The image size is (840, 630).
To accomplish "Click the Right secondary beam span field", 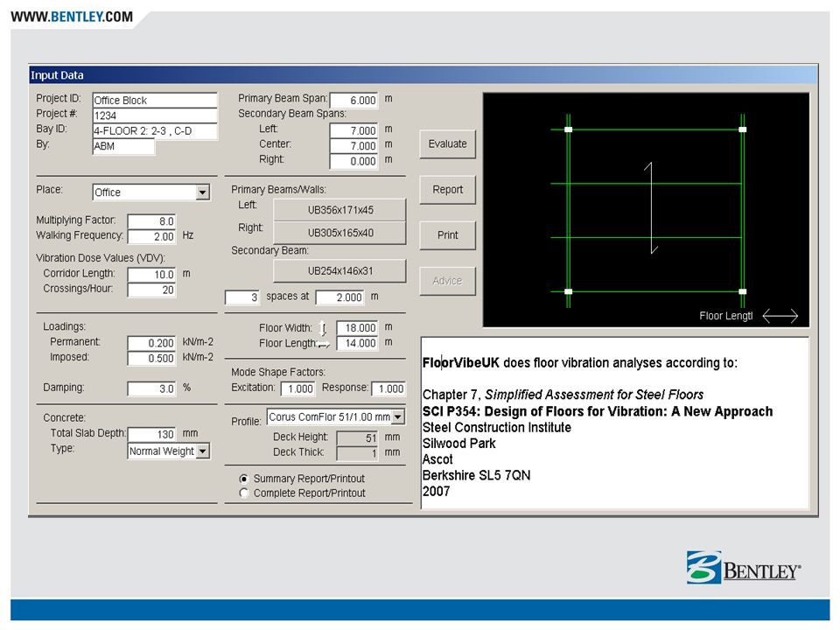I will coord(354,161).
